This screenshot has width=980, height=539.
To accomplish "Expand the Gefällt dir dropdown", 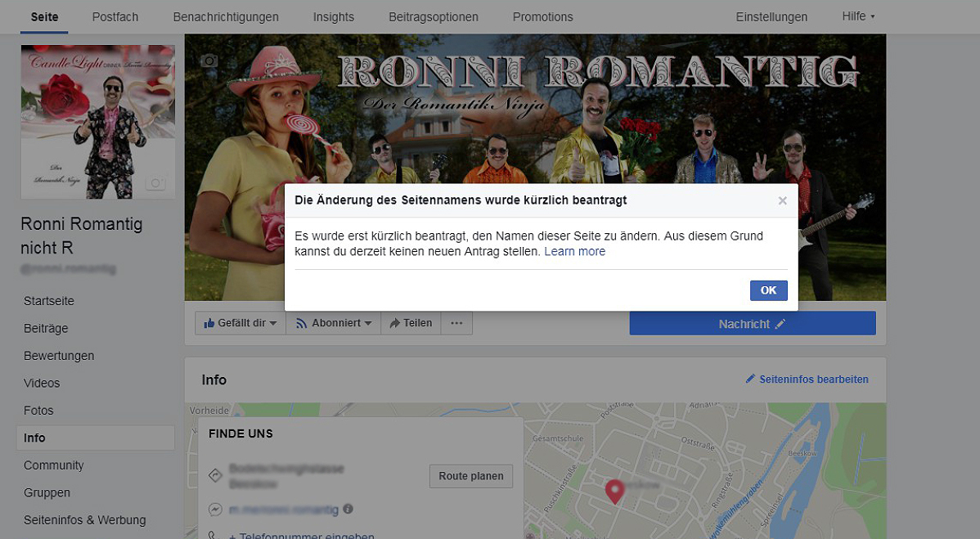I will click(x=241, y=323).
